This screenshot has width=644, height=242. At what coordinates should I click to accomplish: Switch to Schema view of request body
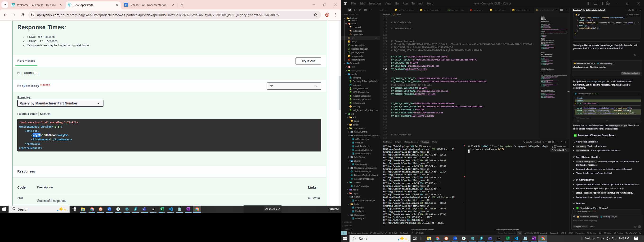pyautogui.click(x=45, y=114)
